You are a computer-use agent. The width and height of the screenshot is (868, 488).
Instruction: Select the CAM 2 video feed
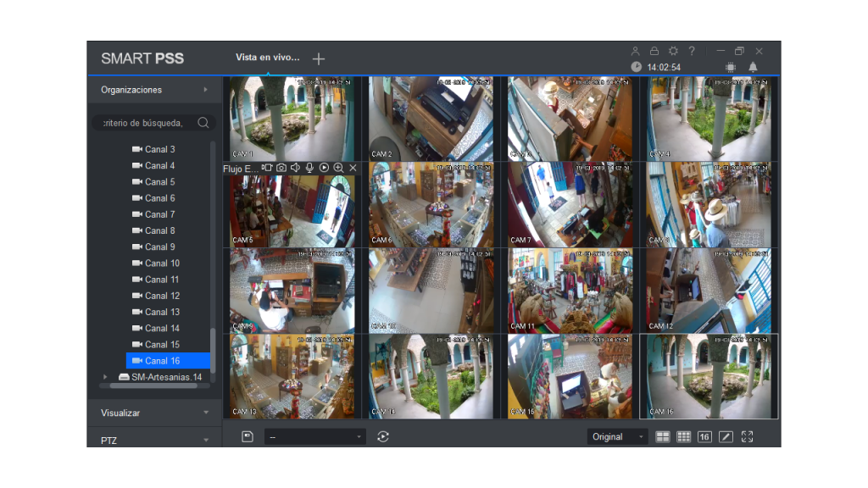click(431, 119)
